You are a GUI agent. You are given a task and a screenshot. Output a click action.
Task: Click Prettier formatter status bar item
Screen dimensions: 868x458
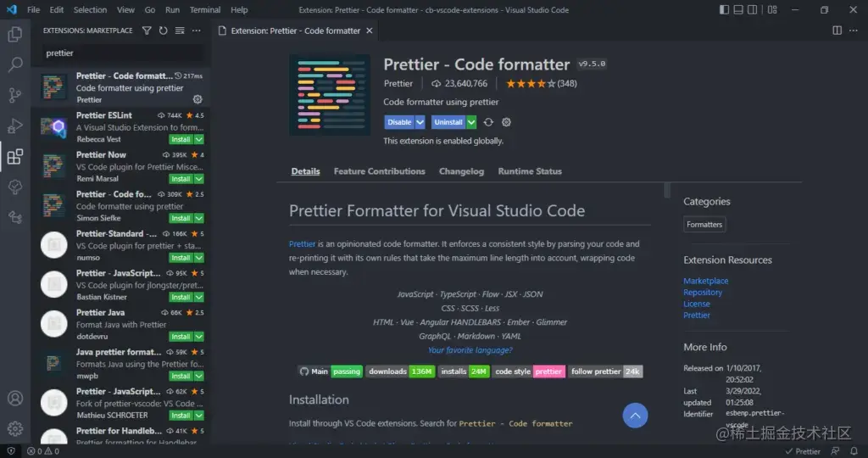(x=803, y=451)
